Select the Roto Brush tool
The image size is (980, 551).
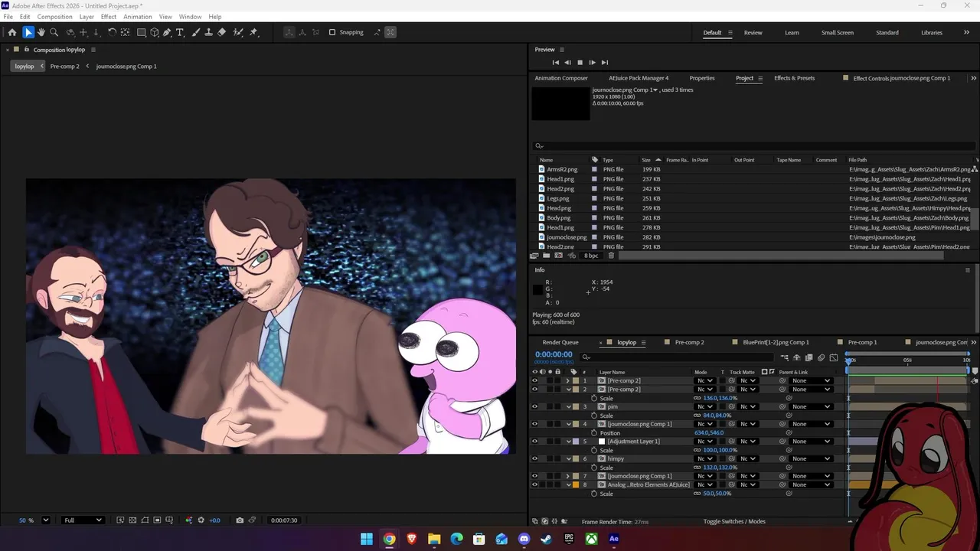(238, 32)
